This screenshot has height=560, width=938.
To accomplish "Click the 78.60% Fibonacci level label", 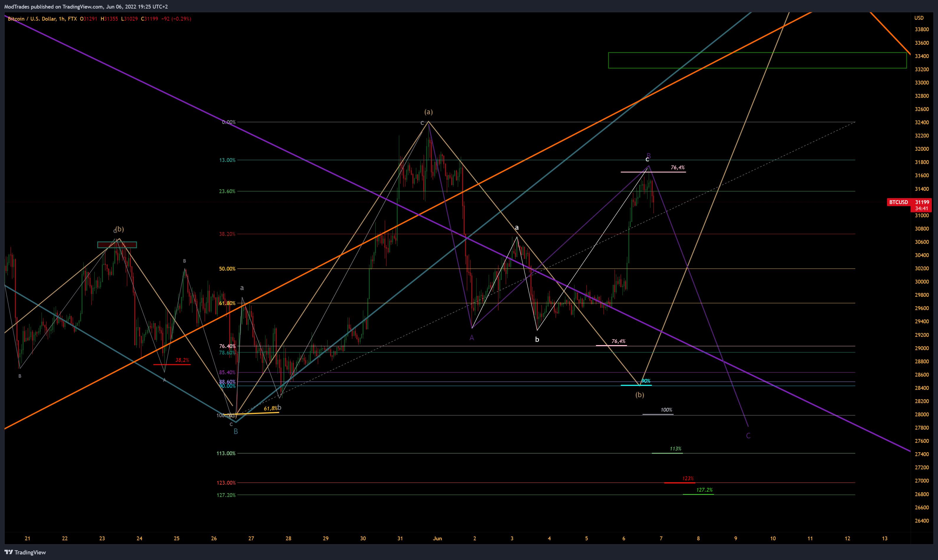I will tap(227, 352).
